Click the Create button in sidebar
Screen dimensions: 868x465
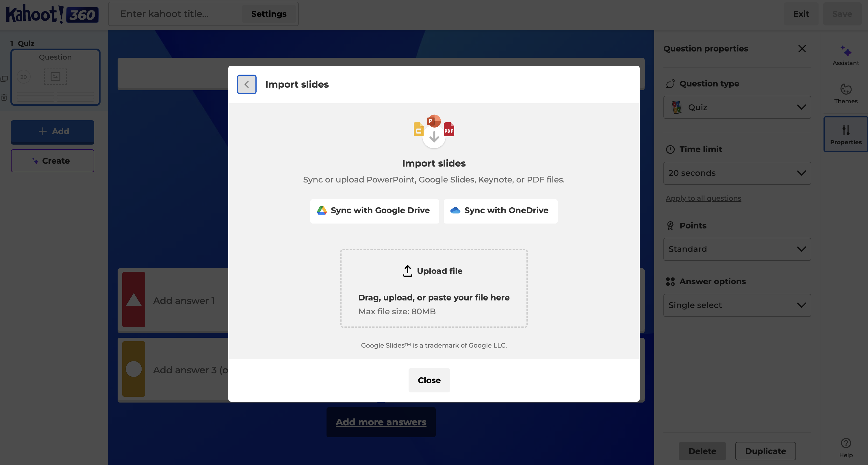(x=53, y=161)
